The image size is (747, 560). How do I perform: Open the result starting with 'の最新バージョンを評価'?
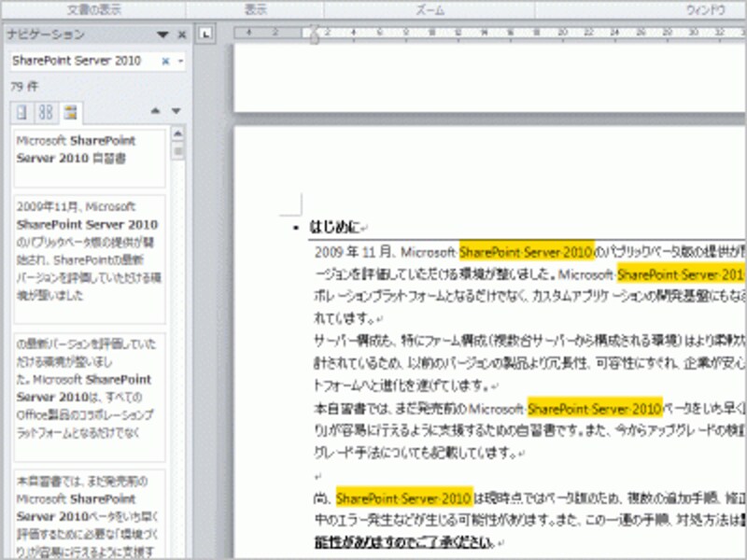coord(90,398)
